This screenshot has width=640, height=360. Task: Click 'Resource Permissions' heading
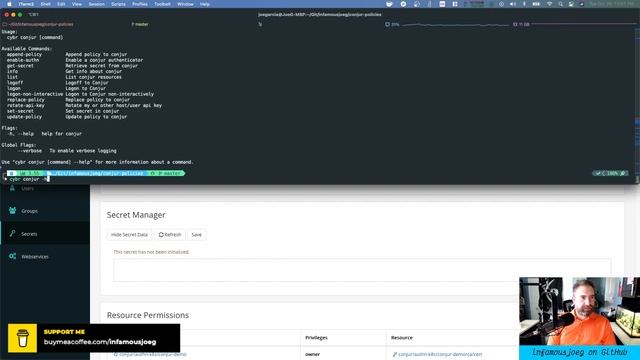click(x=148, y=316)
